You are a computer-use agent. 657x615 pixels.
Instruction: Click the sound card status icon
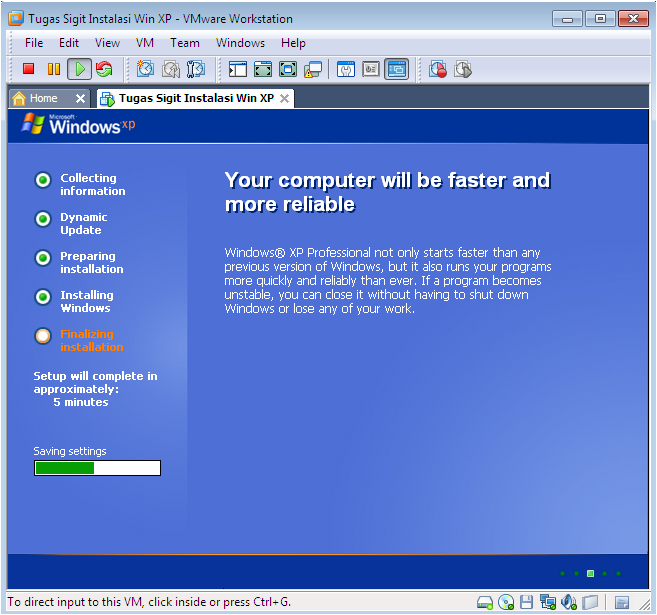[569, 602]
